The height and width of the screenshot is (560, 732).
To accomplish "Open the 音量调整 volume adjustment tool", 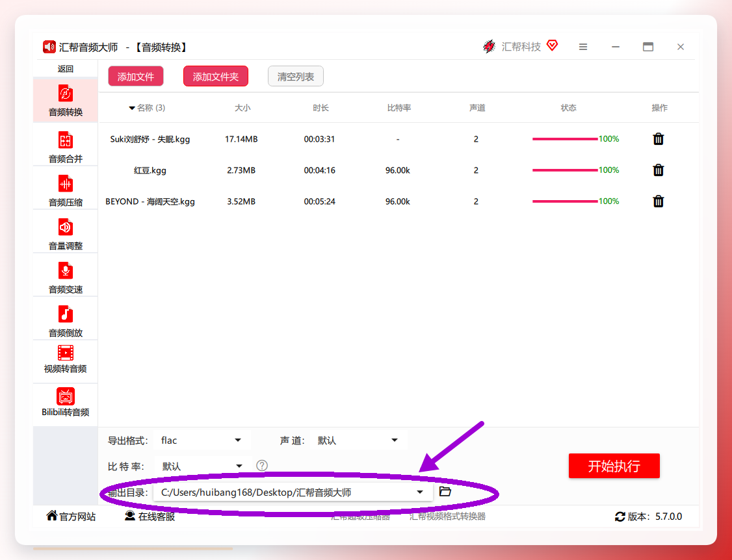I will pyautogui.click(x=66, y=234).
